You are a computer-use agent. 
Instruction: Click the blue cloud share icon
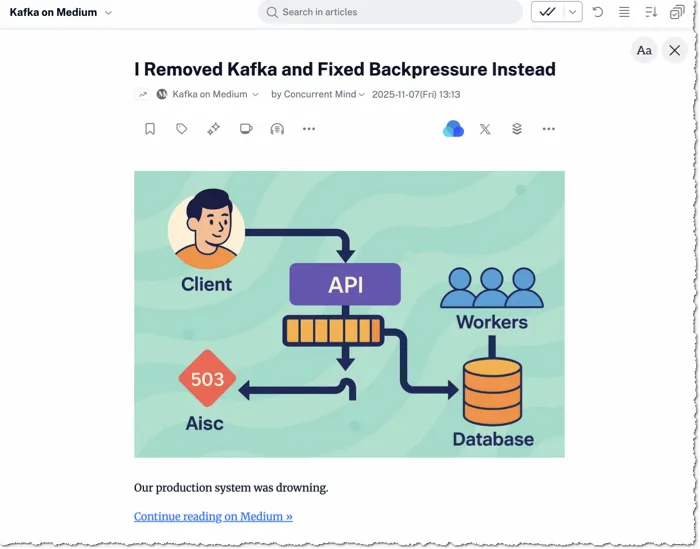click(x=453, y=129)
